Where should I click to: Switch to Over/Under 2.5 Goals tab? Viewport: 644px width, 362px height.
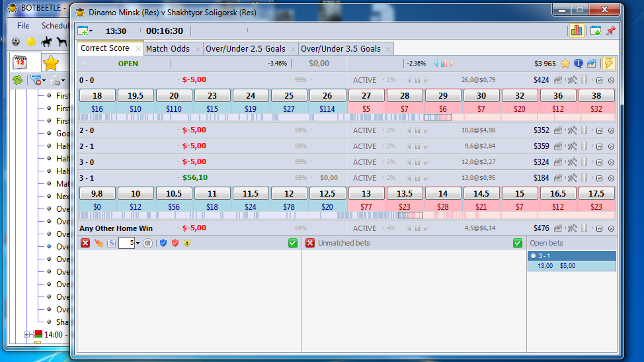point(245,48)
